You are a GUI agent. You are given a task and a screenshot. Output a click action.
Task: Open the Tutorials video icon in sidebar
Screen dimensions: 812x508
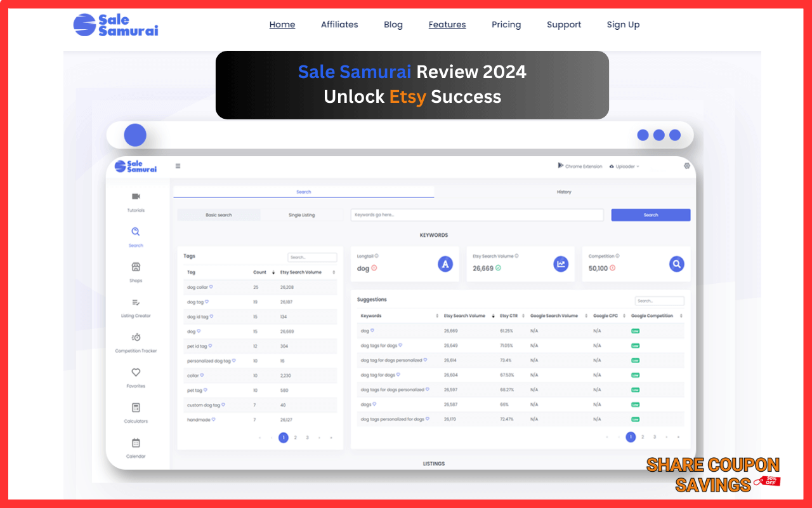pyautogui.click(x=136, y=197)
